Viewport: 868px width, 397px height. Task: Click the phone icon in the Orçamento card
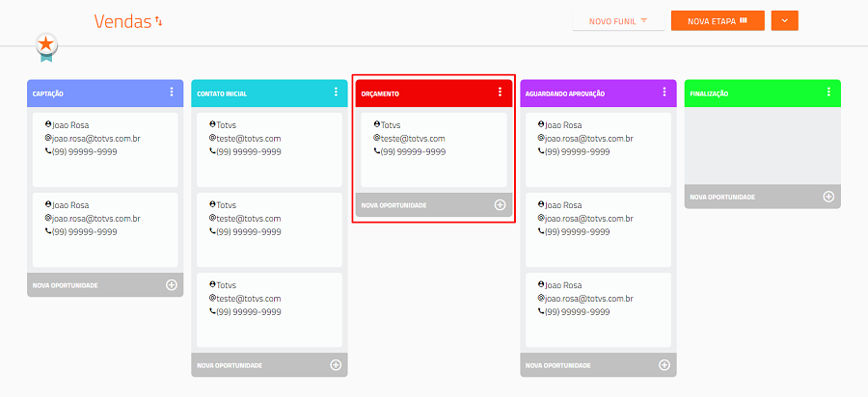click(377, 151)
